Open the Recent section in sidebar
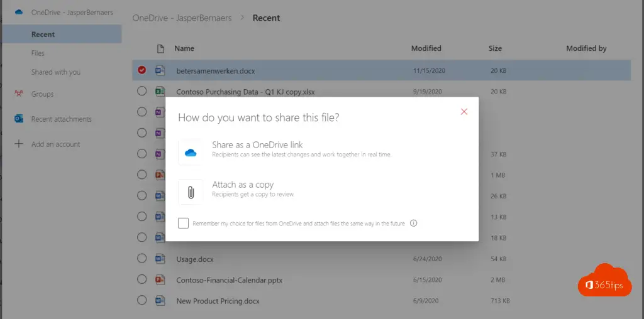The height and width of the screenshot is (319, 644). click(62, 35)
